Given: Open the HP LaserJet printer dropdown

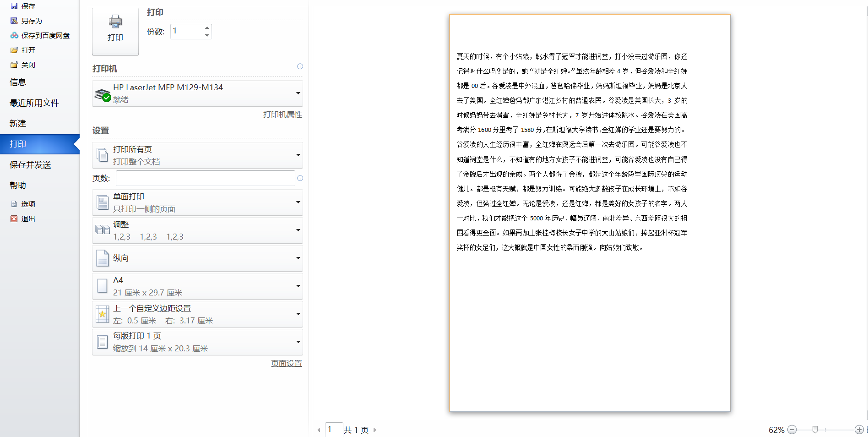Looking at the screenshot, I should (x=298, y=93).
